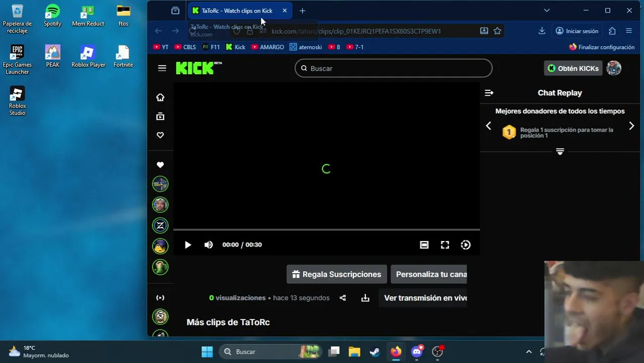Click the browser address bar URL
This screenshot has width=644, height=363.
coord(356,31)
